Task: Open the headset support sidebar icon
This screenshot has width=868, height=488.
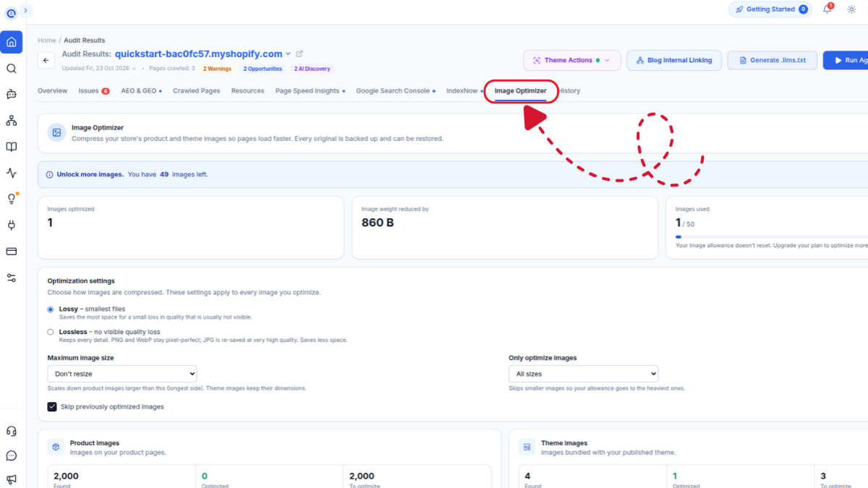Action: point(12,431)
